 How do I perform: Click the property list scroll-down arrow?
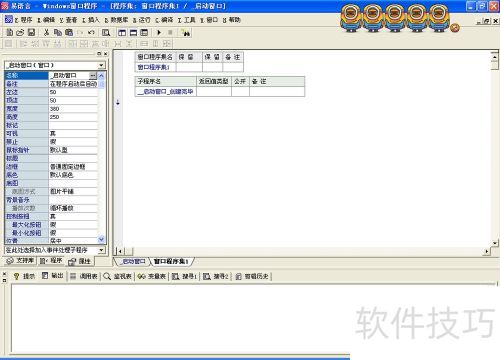click(102, 239)
